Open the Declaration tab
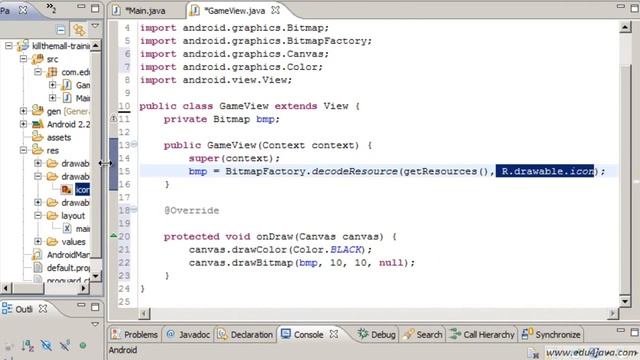The width and height of the screenshot is (640, 360). click(x=246, y=335)
